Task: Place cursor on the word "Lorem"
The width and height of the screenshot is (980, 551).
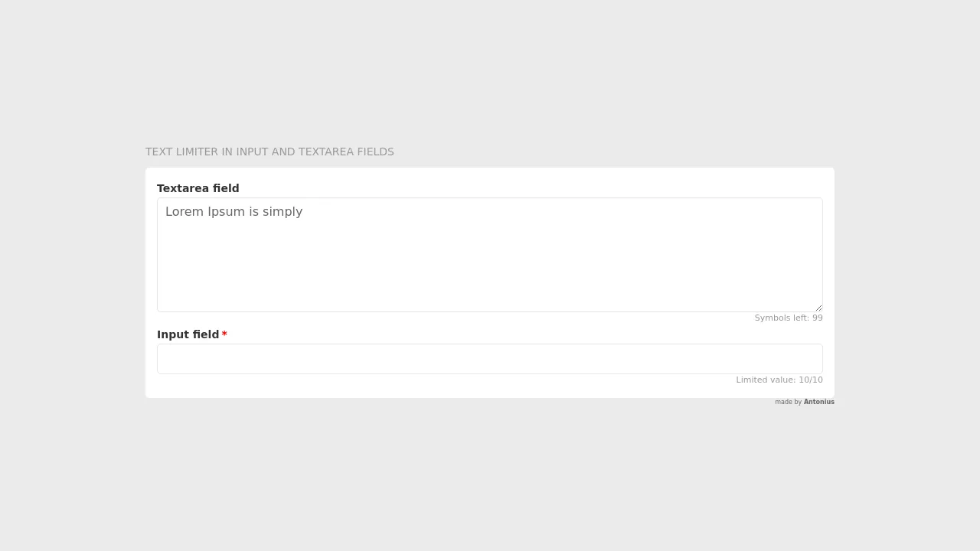Action: [185, 212]
